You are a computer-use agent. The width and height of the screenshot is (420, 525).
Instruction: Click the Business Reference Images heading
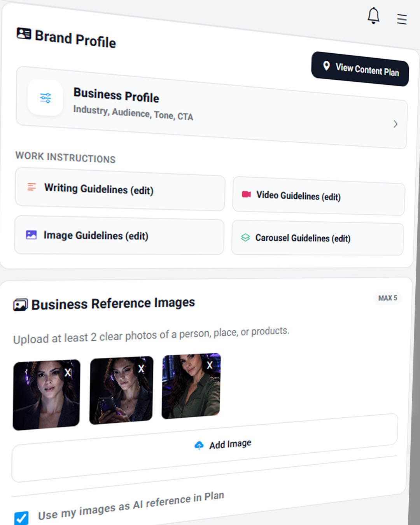113,303
